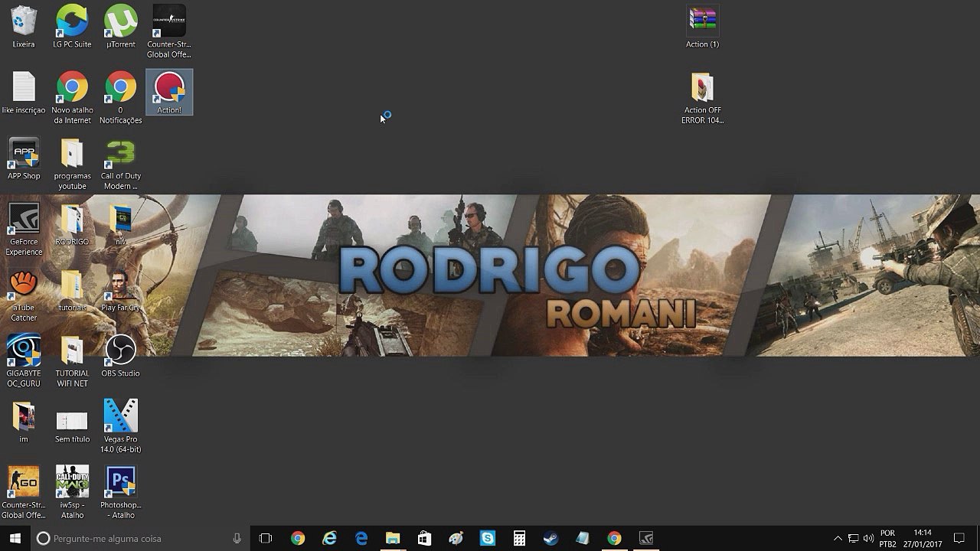Image resolution: width=980 pixels, height=551 pixels.
Task: Open File Explorer from the taskbar
Action: (x=393, y=538)
